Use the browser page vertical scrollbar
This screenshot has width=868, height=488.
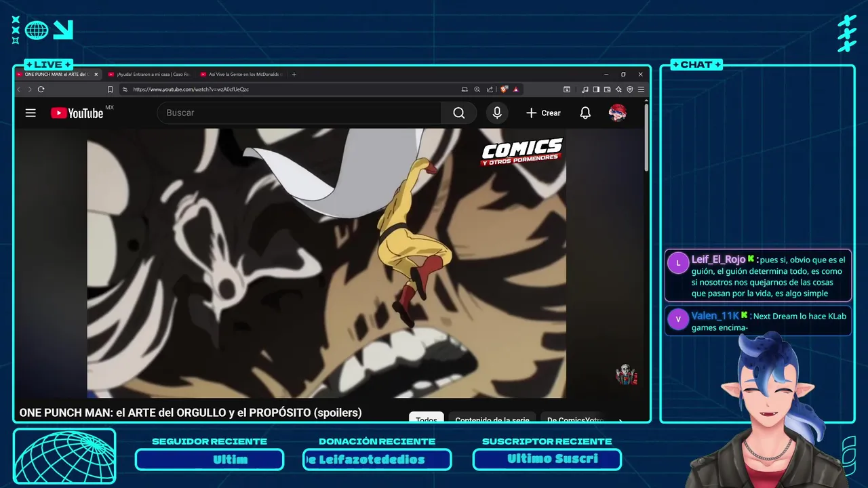click(x=646, y=138)
